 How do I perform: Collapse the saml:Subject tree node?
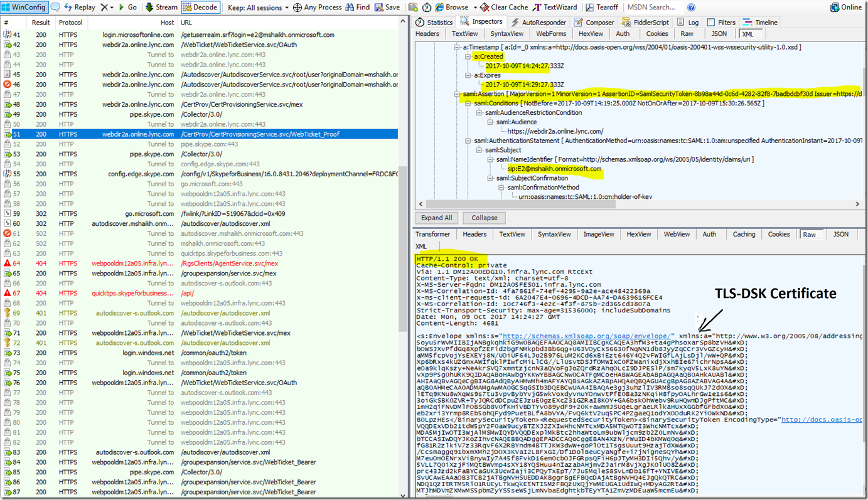pos(480,151)
